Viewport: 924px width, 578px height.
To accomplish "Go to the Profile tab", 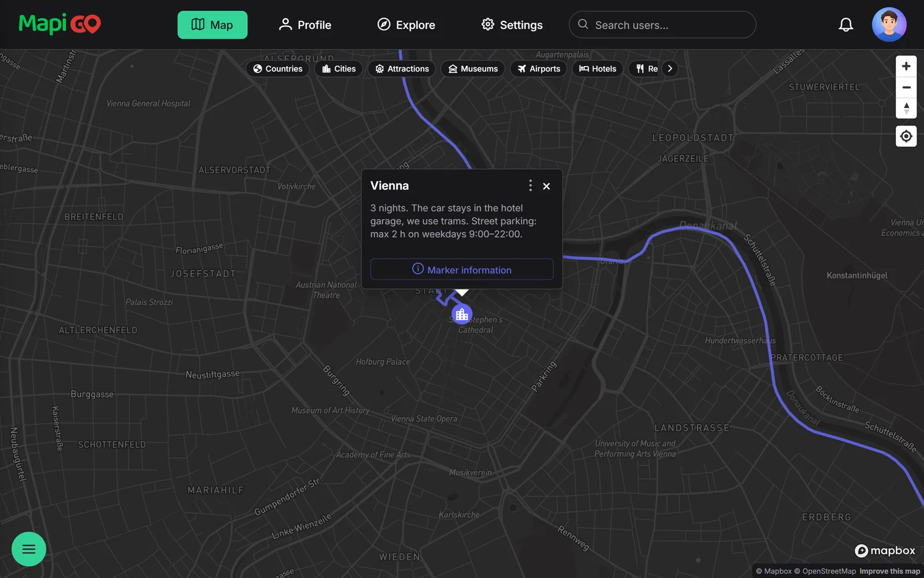I will [x=305, y=25].
